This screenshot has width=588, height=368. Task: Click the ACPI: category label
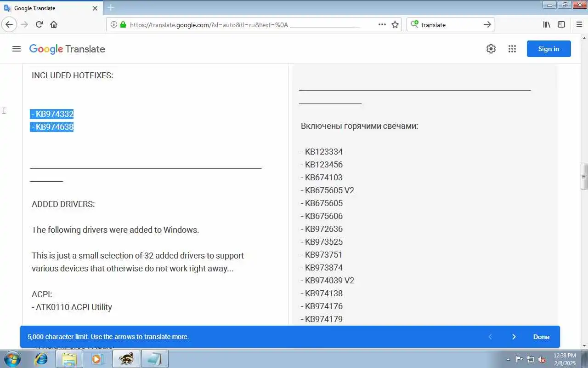tap(42, 294)
